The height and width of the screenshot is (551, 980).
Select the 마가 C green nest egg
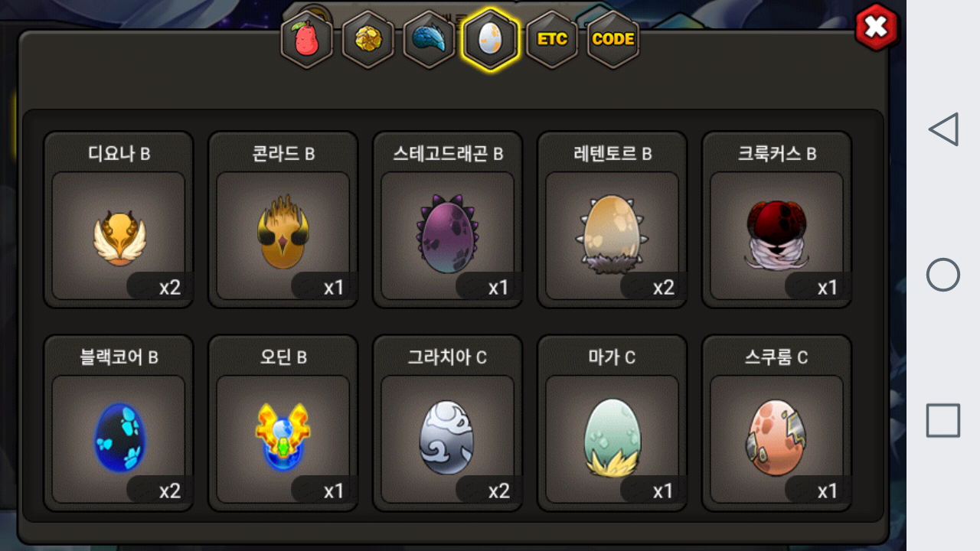point(612,423)
